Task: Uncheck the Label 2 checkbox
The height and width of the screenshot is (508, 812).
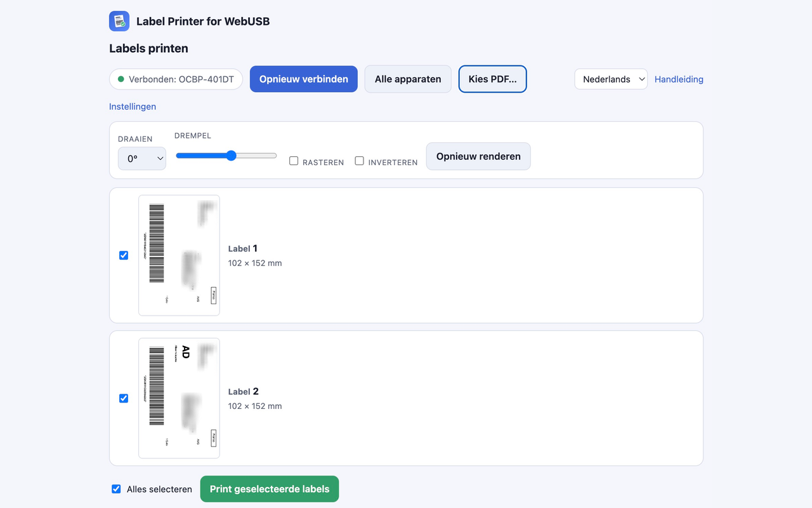Action: [x=124, y=398]
